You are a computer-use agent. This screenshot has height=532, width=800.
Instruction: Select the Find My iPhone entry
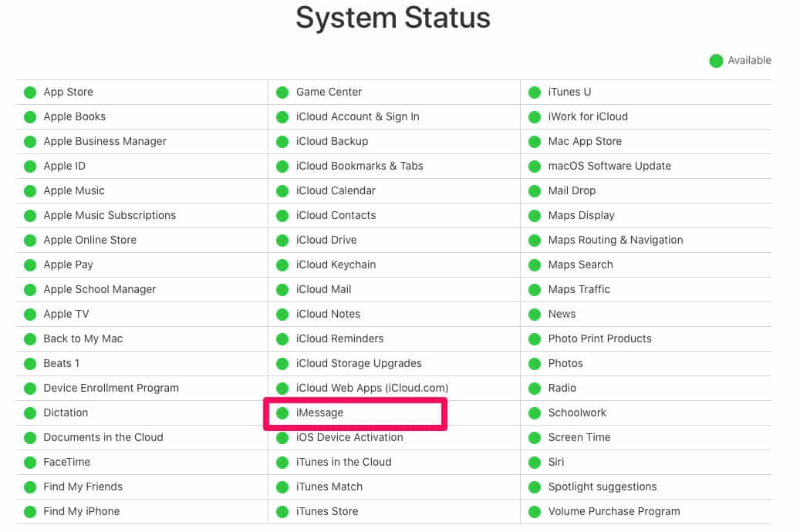[x=82, y=512]
